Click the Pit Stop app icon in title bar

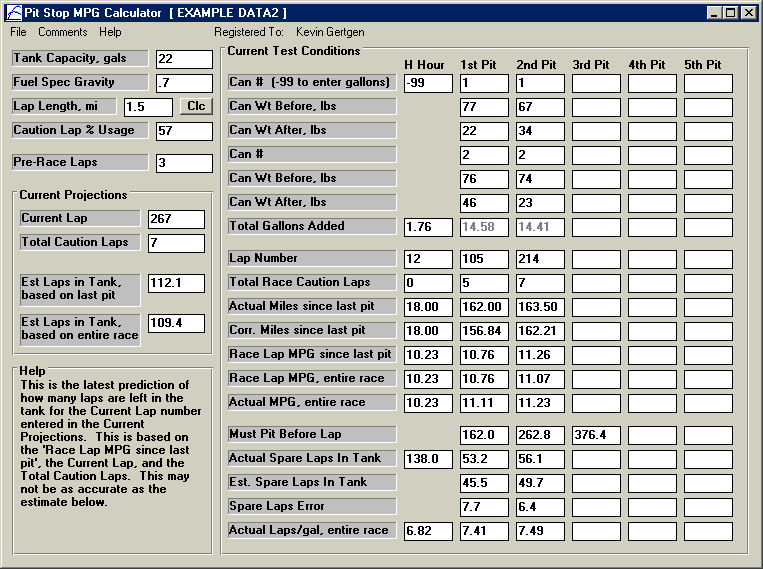click(x=14, y=12)
